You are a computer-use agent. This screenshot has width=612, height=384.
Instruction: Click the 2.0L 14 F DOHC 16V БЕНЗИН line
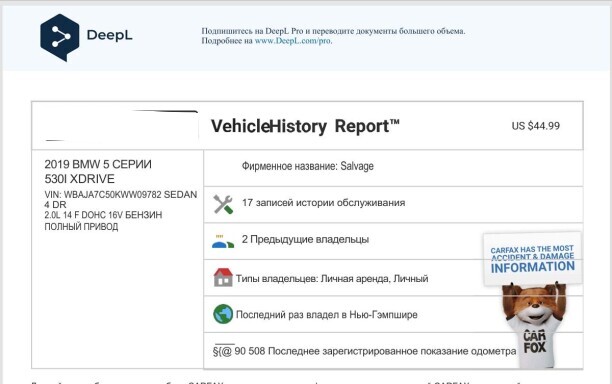point(103,215)
